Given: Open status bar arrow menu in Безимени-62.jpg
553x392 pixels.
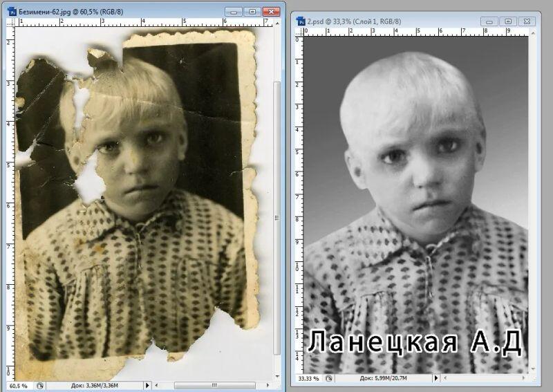Looking at the screenshot, I should pyautogui.click(x=147, y=385).
